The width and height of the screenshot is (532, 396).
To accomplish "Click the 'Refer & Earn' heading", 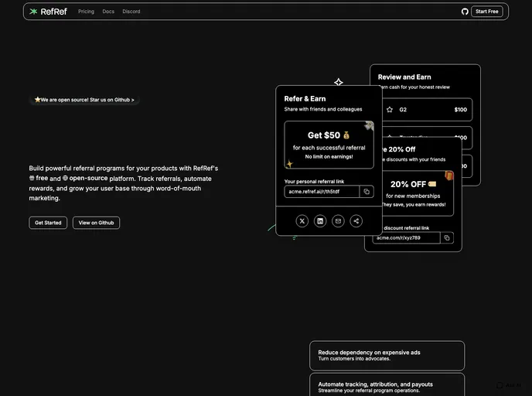I will pos(305,99).
